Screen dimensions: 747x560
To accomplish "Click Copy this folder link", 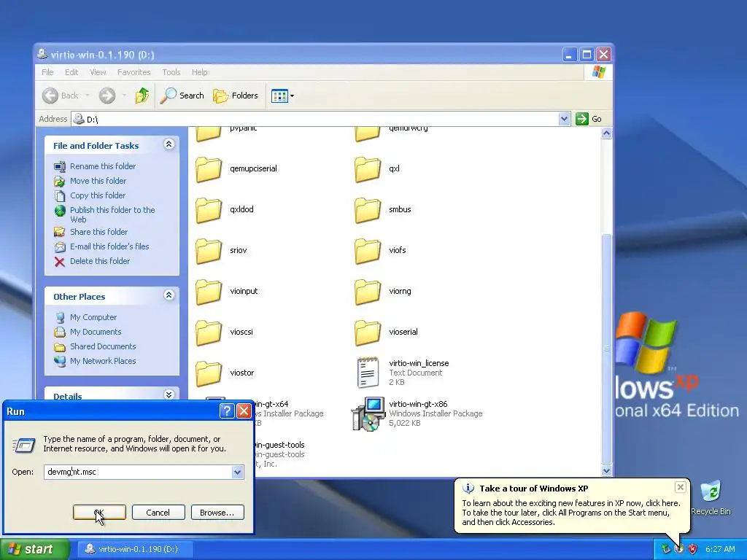I will tap(98, 195).
